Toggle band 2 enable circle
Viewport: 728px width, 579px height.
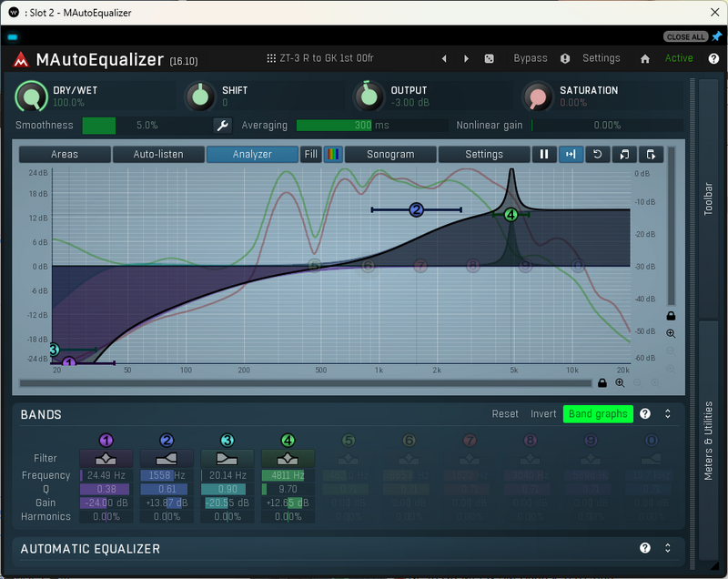point(167,441)
